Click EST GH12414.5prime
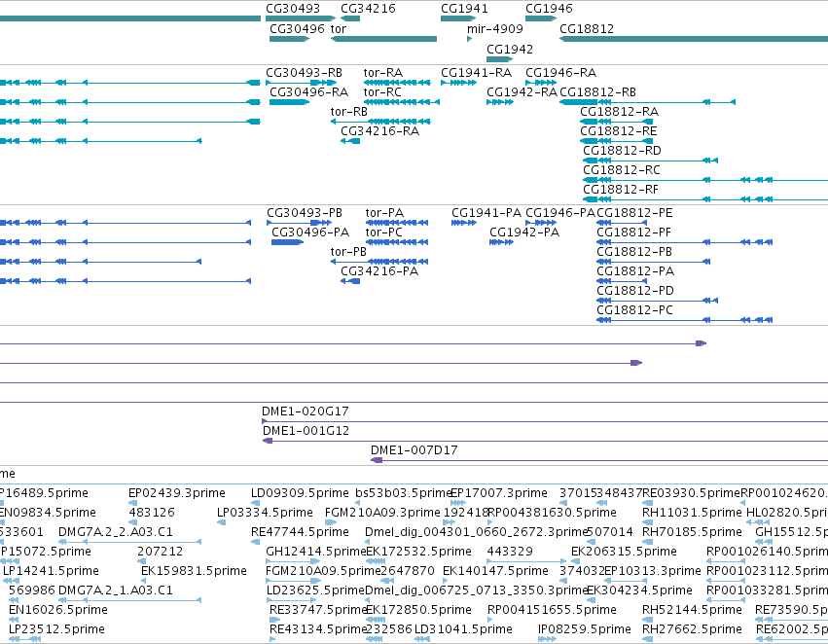The height and width of the screenshot is (644, 828). pyautogui.click(x=316, y=553)
